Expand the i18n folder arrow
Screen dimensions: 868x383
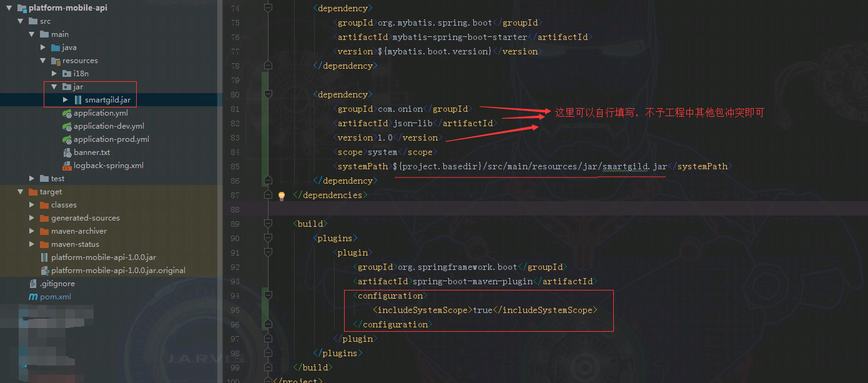pyautogui.click(x=54, y=74)
